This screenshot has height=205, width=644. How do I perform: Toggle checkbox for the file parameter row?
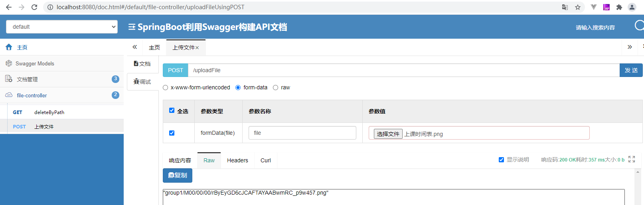point(172,133)
